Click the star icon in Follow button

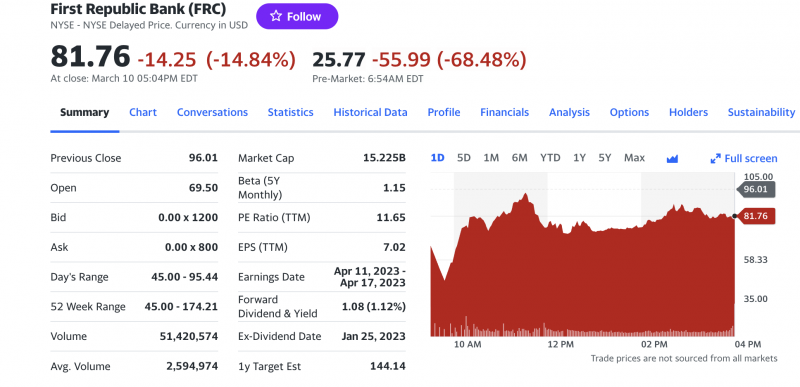pos(276,16)
